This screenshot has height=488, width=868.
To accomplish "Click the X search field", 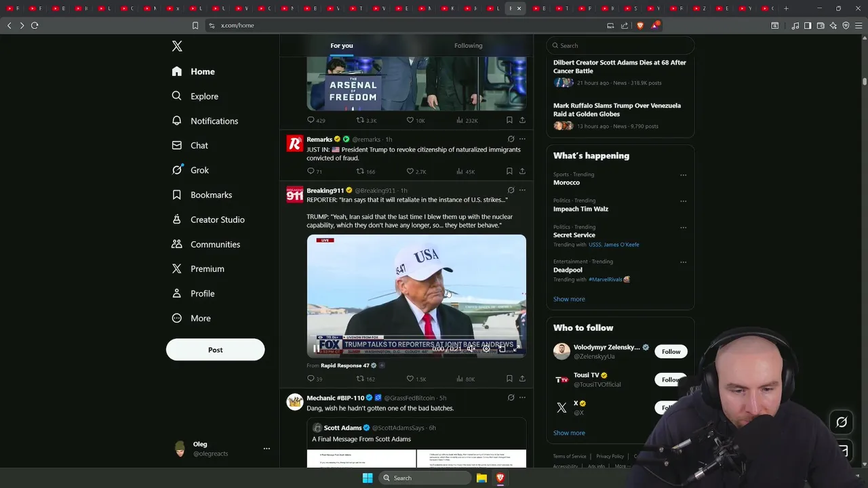I will coord(620,45).
